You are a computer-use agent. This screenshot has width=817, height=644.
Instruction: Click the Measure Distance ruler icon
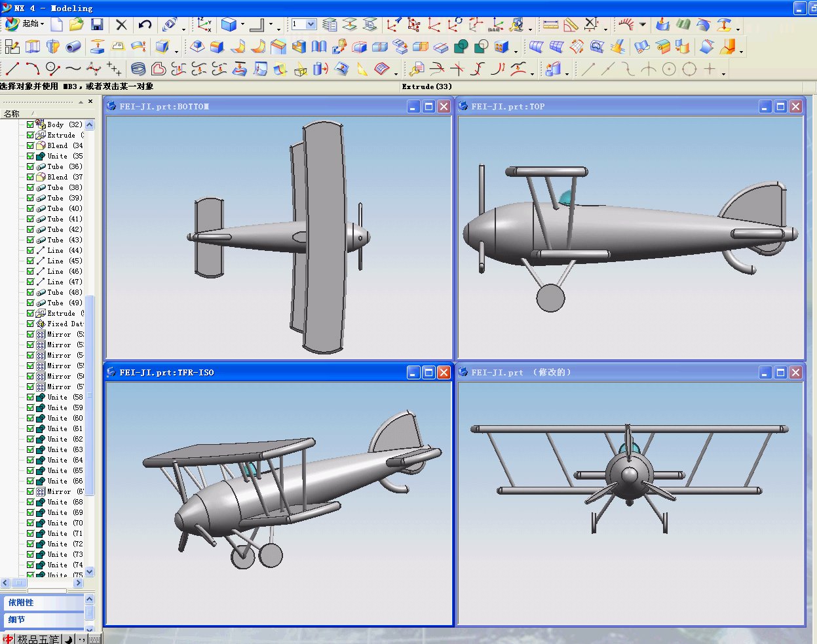(x=551, y=25)
